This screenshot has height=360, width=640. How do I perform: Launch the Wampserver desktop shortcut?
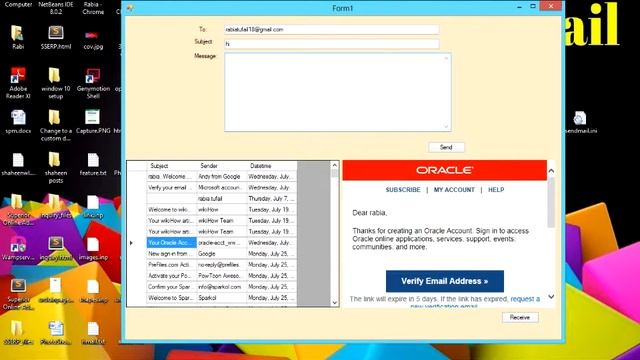tap(18, 248)
